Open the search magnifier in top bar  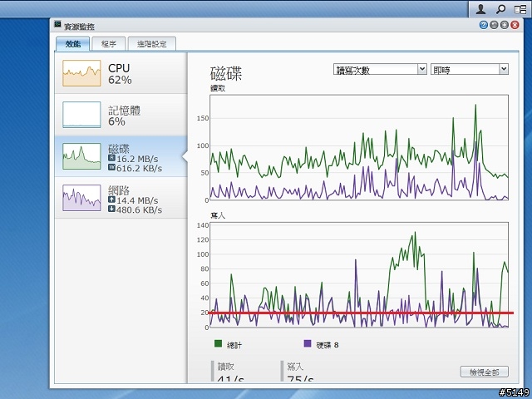(x=500, y=9)
